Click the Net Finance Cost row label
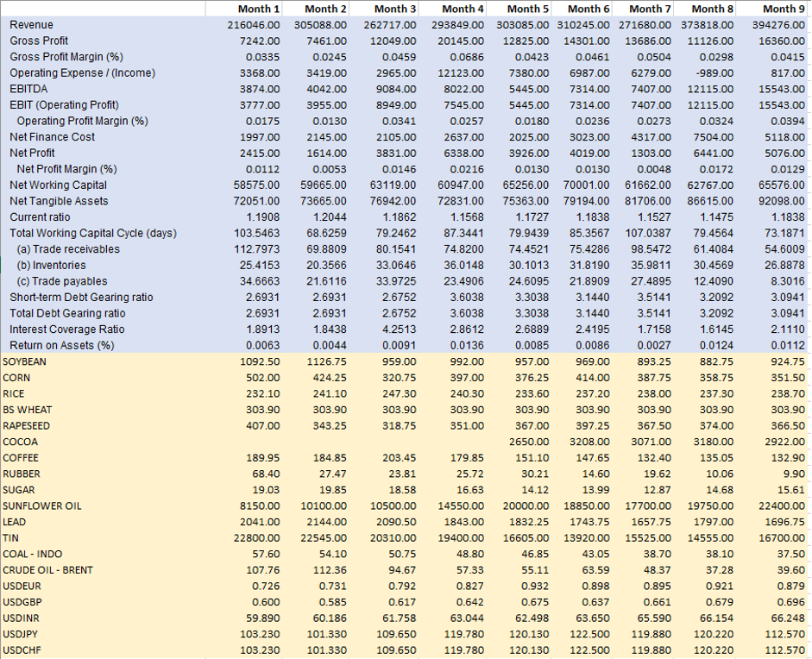Viewport: 812px width, 659px height. pos(52,137)
